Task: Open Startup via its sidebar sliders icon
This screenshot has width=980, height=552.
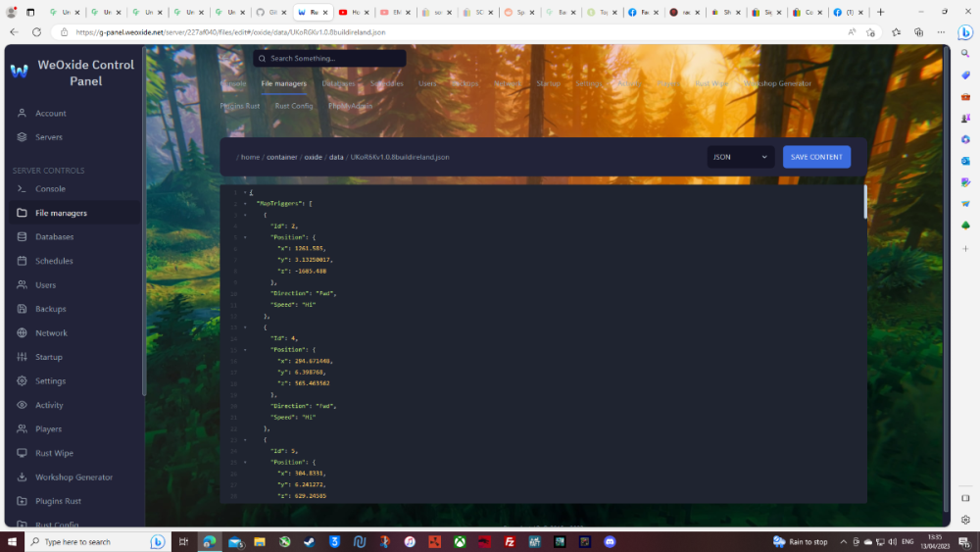Action: 22,357
